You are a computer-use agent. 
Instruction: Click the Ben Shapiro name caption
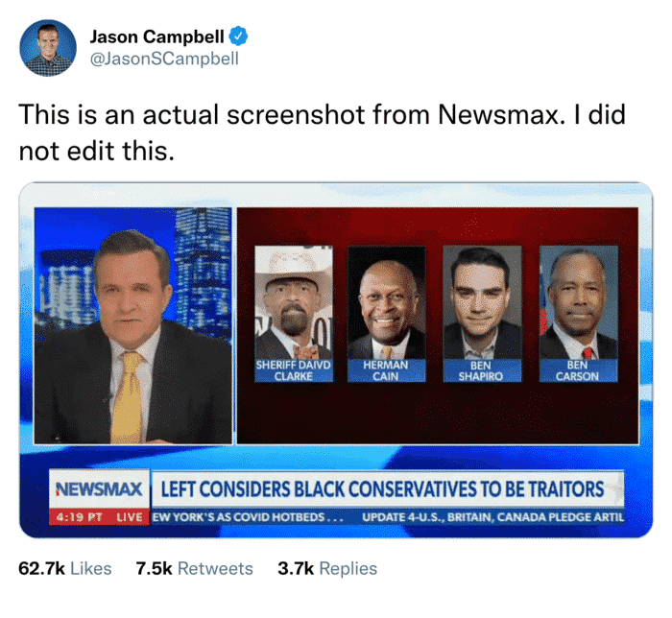(x=482, y=370)
